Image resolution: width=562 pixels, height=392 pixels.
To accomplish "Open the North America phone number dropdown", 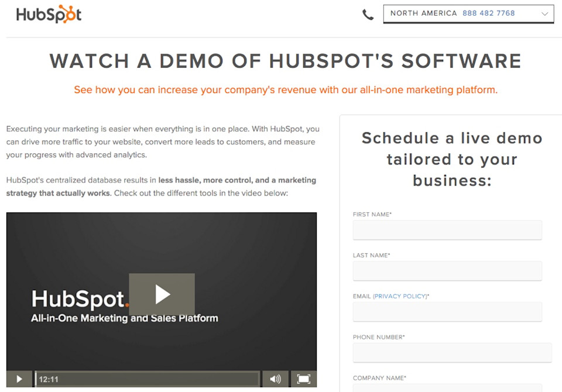I will point(468,14).
